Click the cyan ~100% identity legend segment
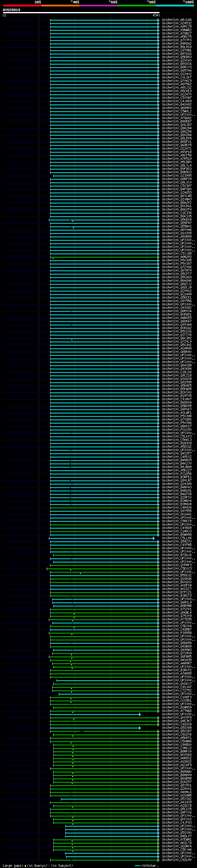This screenshot has height=868, width=197. [175, 6]
